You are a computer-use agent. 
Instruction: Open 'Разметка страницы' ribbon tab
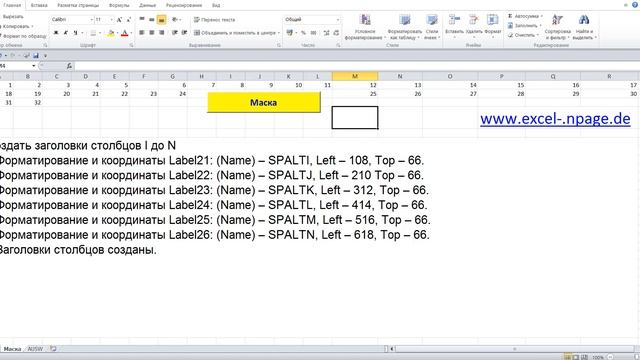(78, 5)
